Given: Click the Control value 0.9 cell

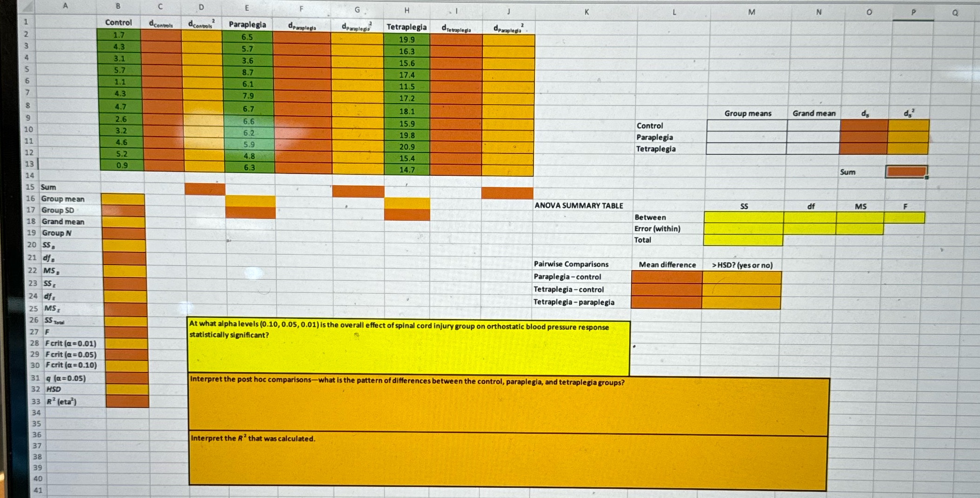Looking at the screenshot, I should tap(122, 165).
